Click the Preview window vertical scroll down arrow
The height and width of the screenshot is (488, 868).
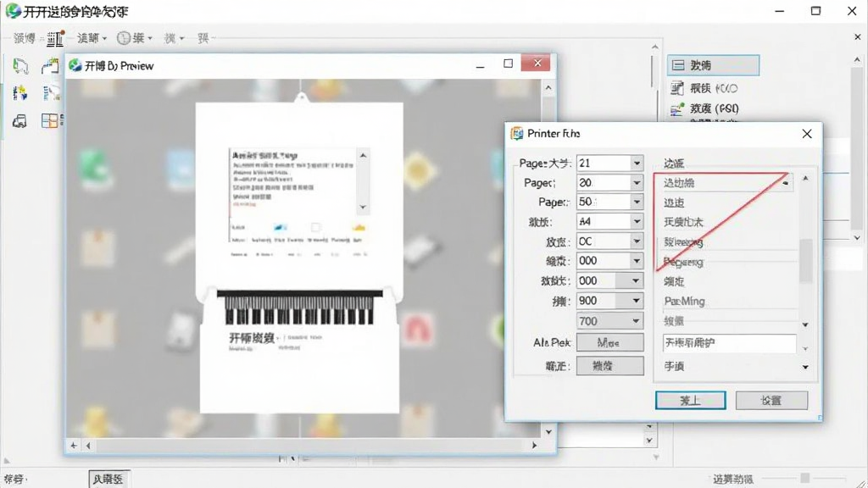(x=548, y=431)
